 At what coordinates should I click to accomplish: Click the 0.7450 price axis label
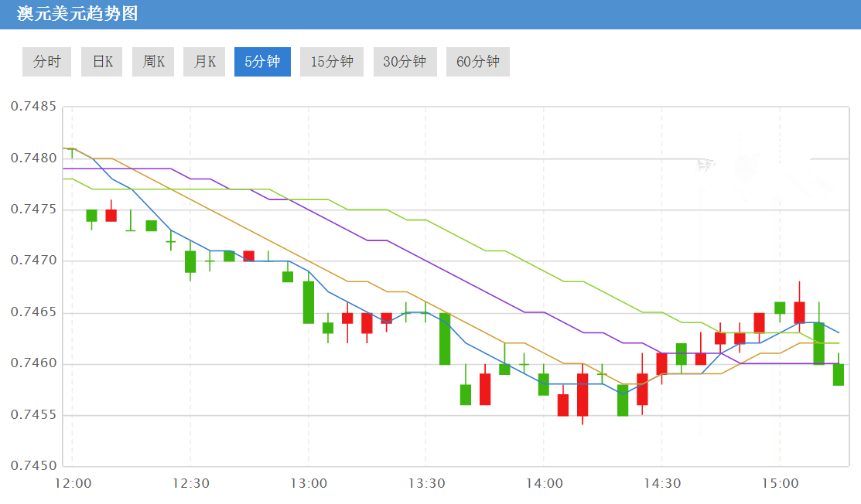(x=33, y=466)
